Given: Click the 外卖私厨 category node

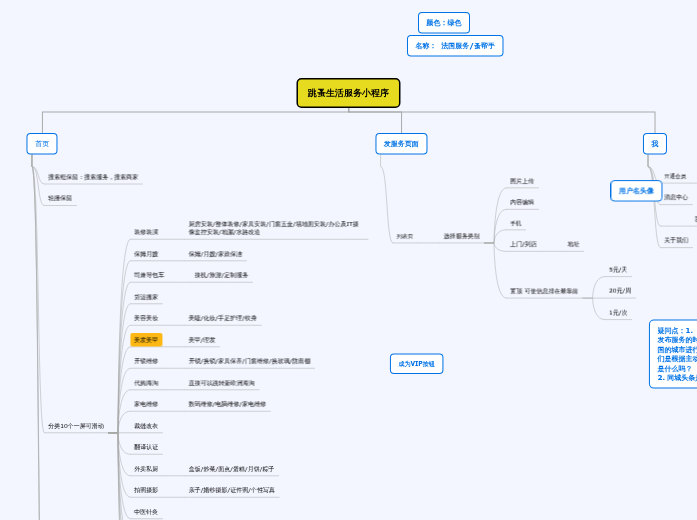Looking at the screenshot, I should [x=146, y=468].
